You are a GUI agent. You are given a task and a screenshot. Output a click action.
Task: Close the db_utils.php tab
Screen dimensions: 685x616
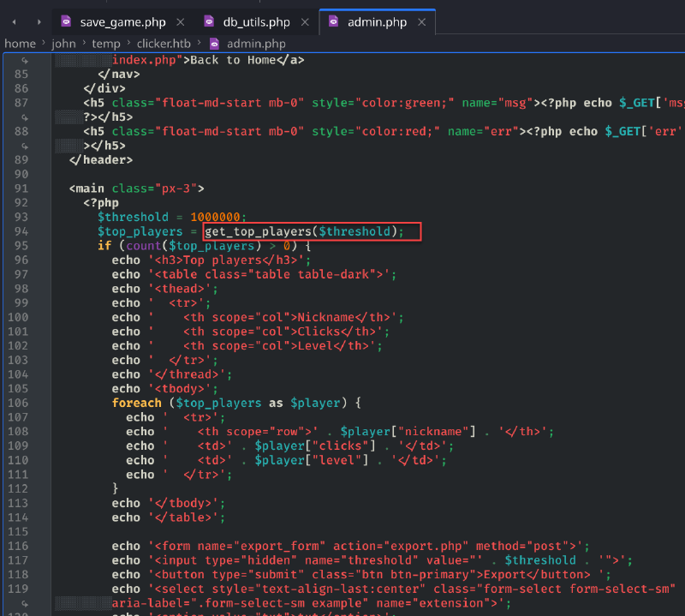tap(305, 22)
